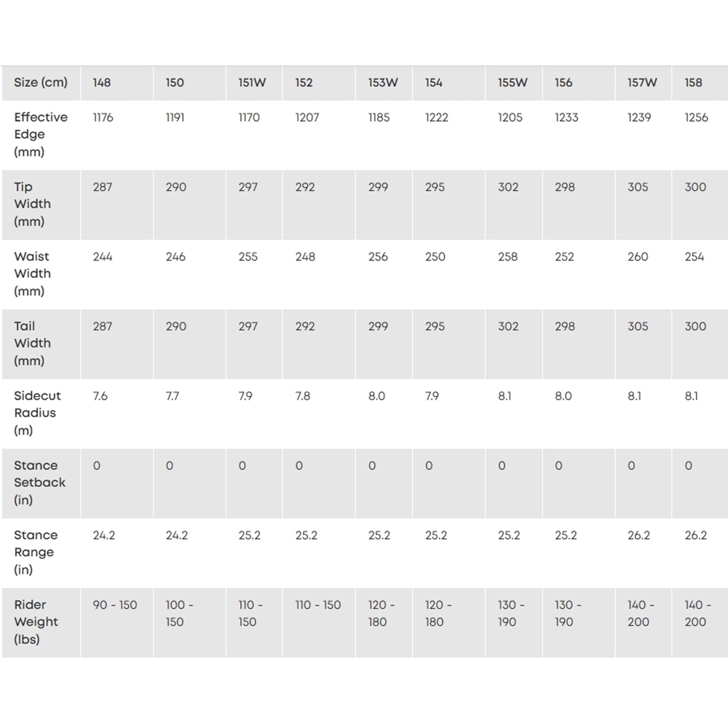The width and height of the screenshot is (728, 728).
Task: Select the Rider Weight (lbs) row label
Action: (x=36, y=622)
